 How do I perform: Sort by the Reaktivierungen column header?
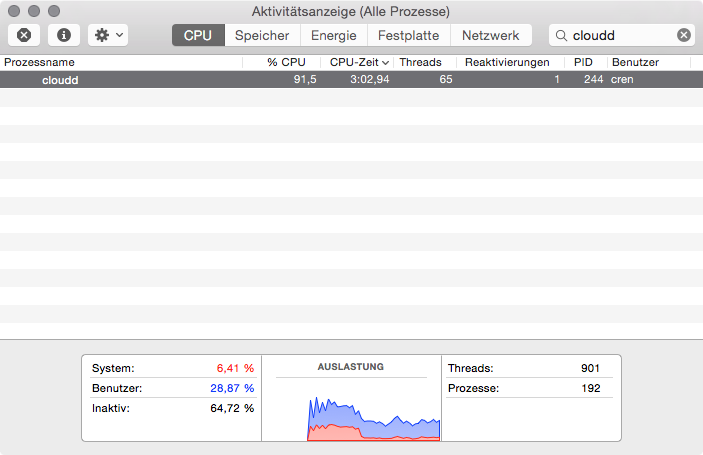(507, 62)
